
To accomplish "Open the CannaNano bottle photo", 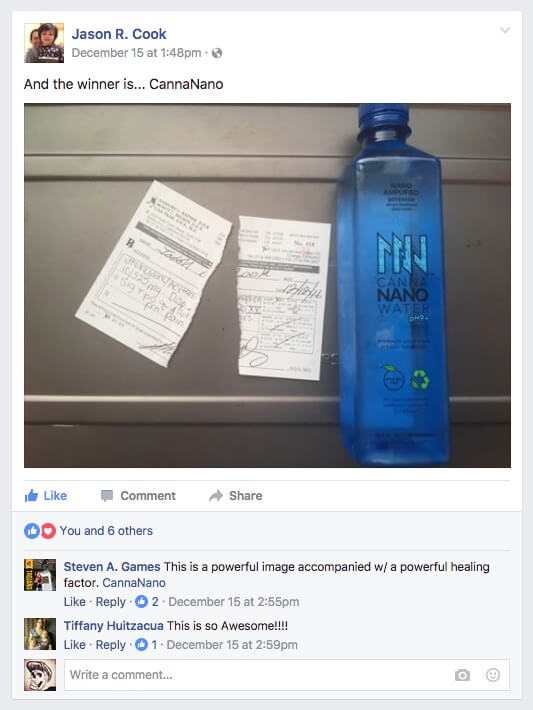I will [267, 285].
